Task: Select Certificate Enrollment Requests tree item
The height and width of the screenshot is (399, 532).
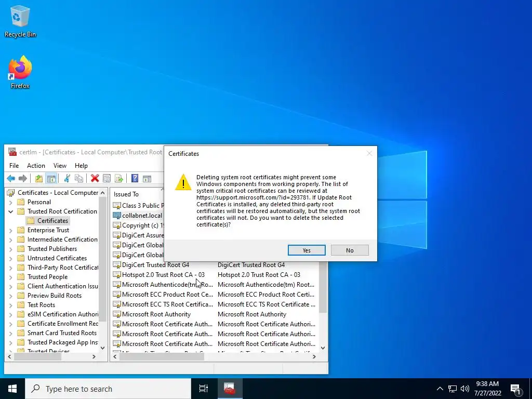Action: point(63,324)
